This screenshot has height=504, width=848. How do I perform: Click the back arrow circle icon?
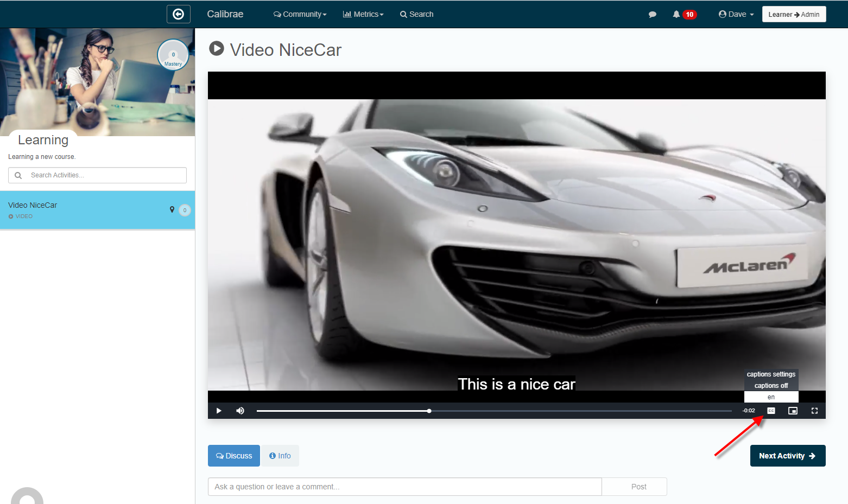(x=178, y=14)
